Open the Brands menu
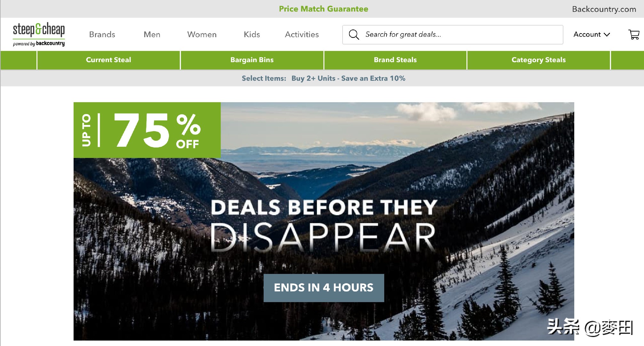Image resolution: width=644 pixels, height=346 pixels. [x=102, y=34]
